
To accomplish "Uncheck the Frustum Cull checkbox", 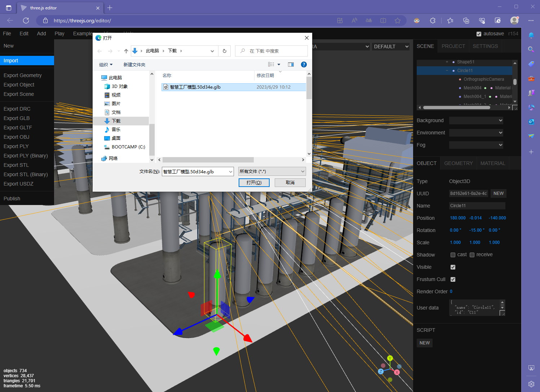I will pos(453,279).
